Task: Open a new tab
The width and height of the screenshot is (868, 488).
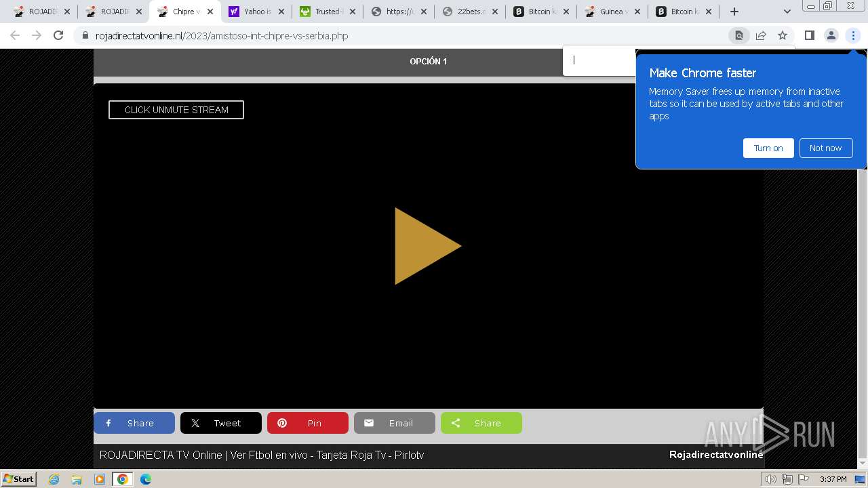Action: click(x=734, y=12)
